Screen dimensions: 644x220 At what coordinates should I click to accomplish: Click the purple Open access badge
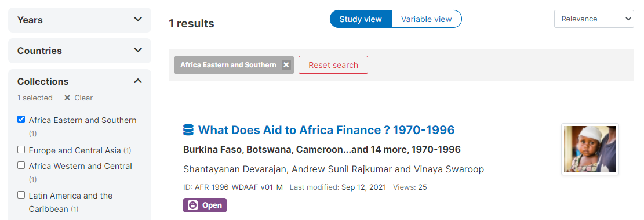[x=205, y=205]
